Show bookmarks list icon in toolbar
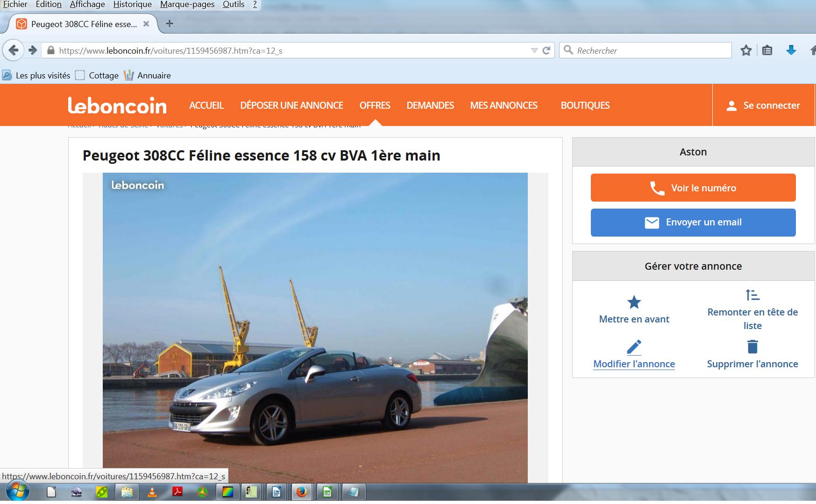The width and height of the screenshot is (816, 504). (x=767, y=50)
